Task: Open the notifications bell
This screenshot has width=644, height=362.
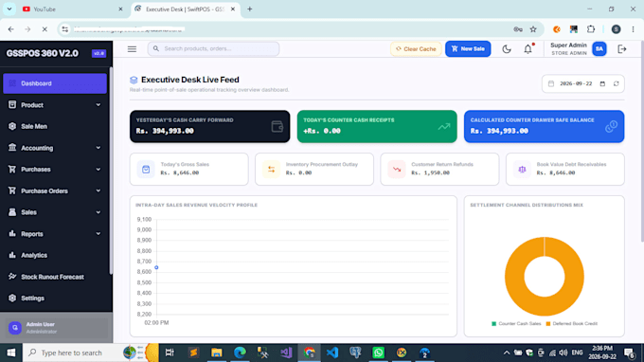Action: click(x=528, y=49)
